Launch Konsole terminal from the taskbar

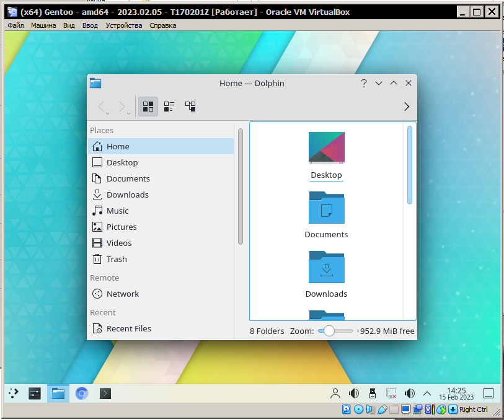[105, 393]
